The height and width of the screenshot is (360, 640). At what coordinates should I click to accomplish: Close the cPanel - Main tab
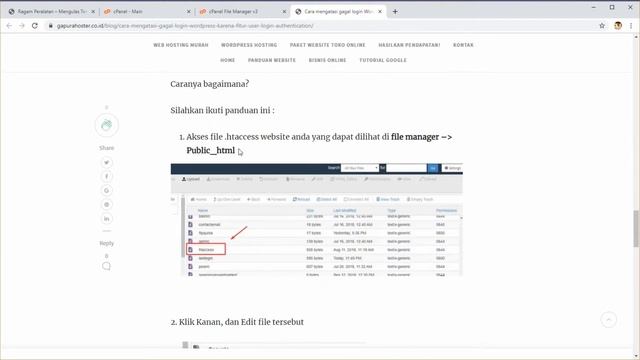189,11
